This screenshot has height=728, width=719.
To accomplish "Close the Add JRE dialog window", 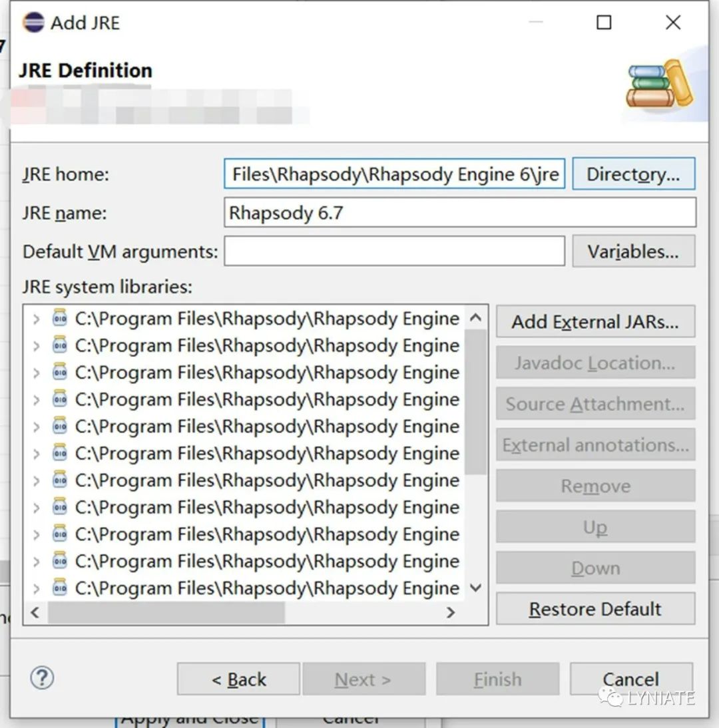I will click(673, 22).
